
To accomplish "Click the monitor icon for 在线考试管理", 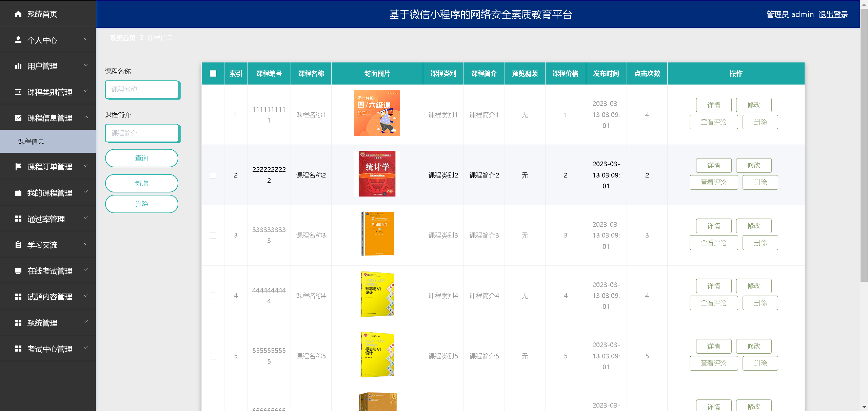I will [18, 271].
